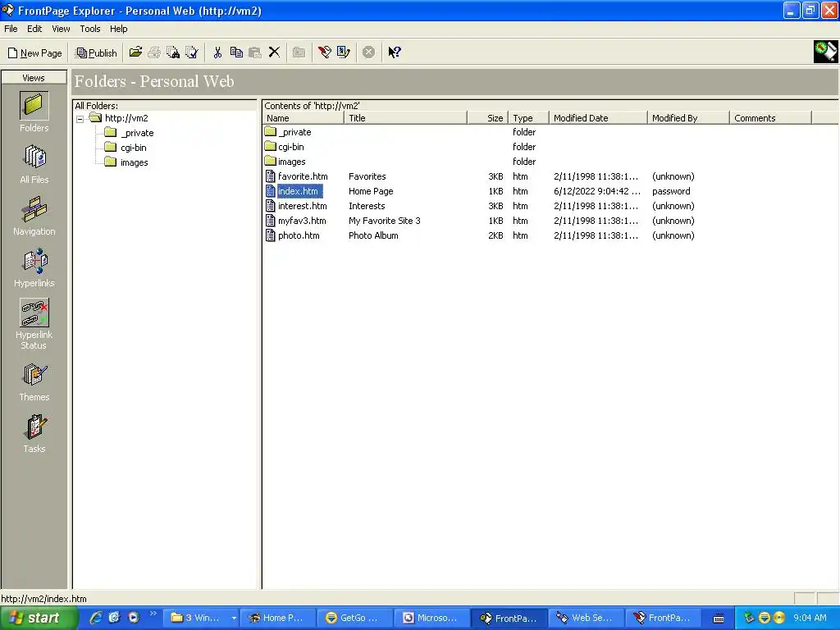Open the Tasks view

coord(34,434)
